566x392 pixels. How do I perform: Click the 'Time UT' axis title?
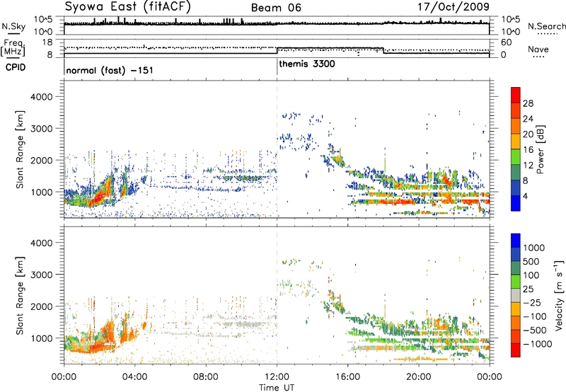click(x=277, y=388)
